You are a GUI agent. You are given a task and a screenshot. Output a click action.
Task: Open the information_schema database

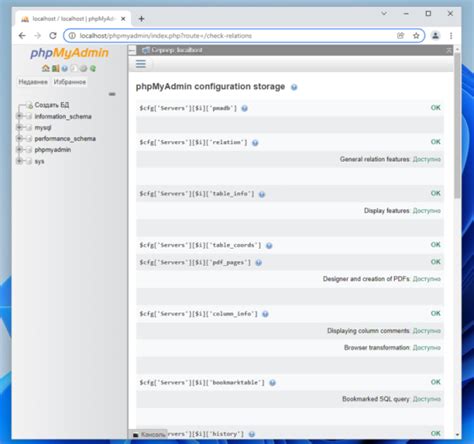[63, 116]
